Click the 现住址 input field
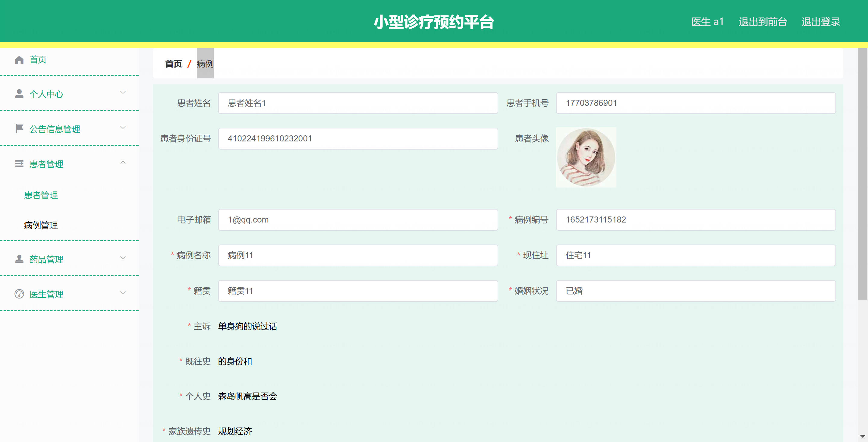868x442 pixels. pos(696,255)
